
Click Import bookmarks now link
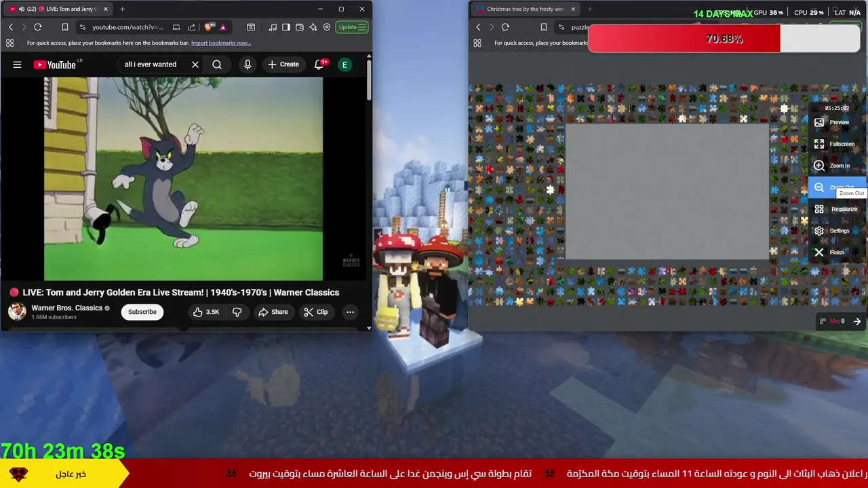[x=220, y=43]
